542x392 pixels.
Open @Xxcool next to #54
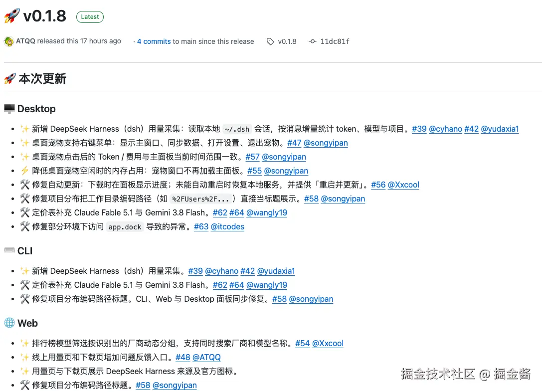click(x=328, y=343)
